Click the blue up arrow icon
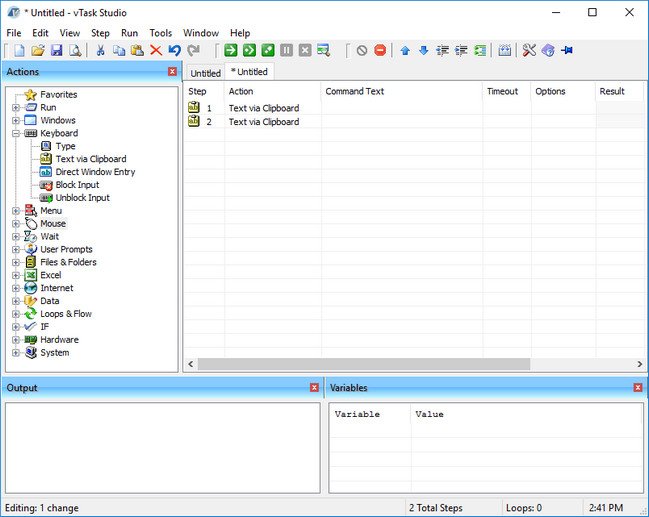 tap(405, 50)
